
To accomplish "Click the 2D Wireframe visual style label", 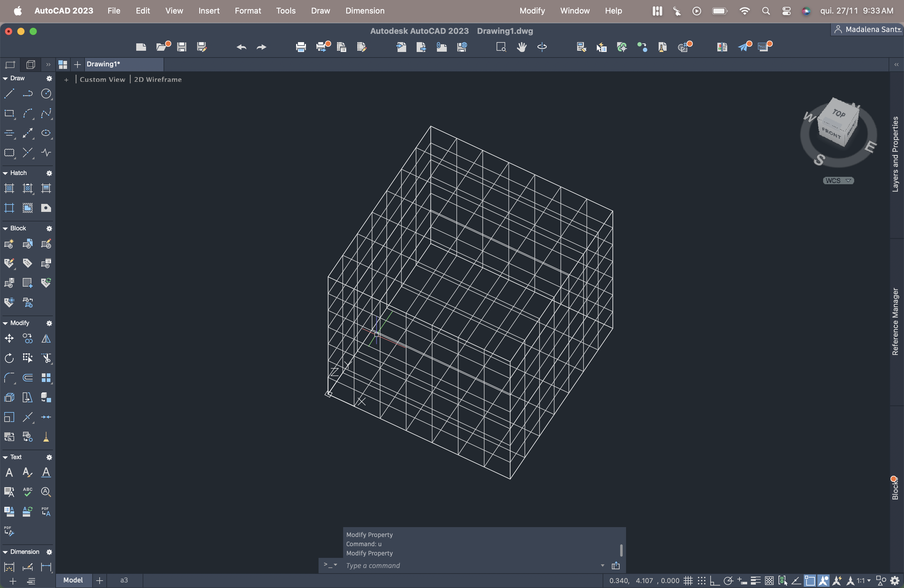I will click(158, 79).
